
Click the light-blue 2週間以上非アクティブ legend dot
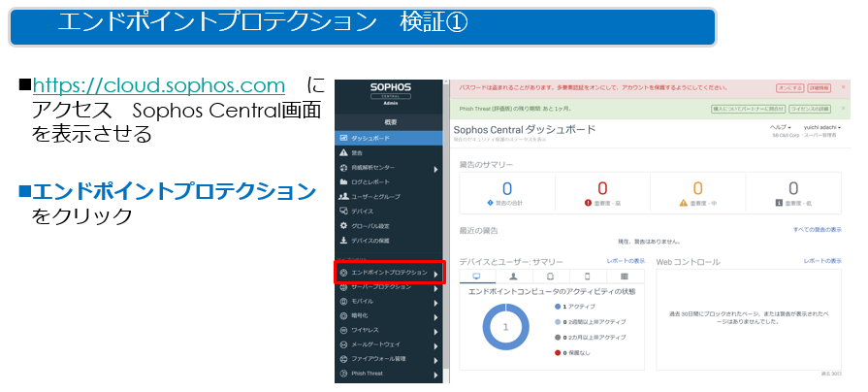558,322
